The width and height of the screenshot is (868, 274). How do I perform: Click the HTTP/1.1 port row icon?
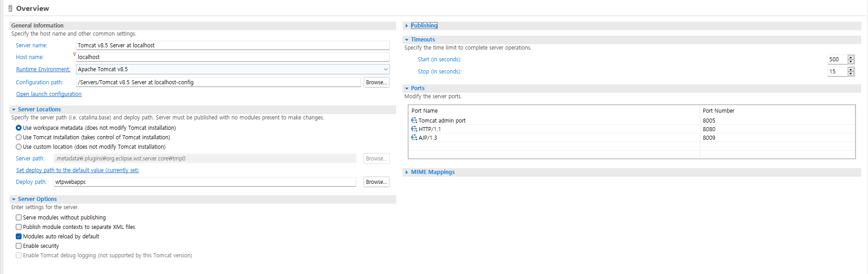(x=414, y=129)
